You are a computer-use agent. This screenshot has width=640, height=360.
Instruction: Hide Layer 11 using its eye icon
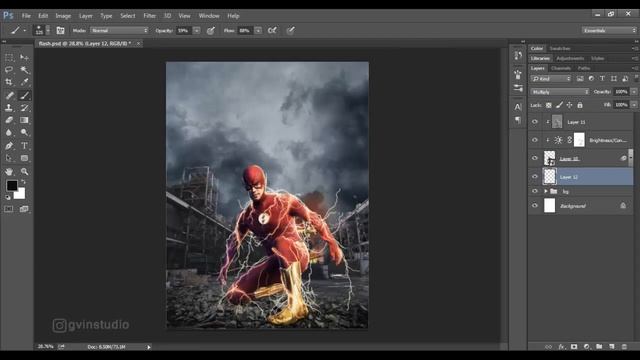pyautogui.click(x=535, y=122)
